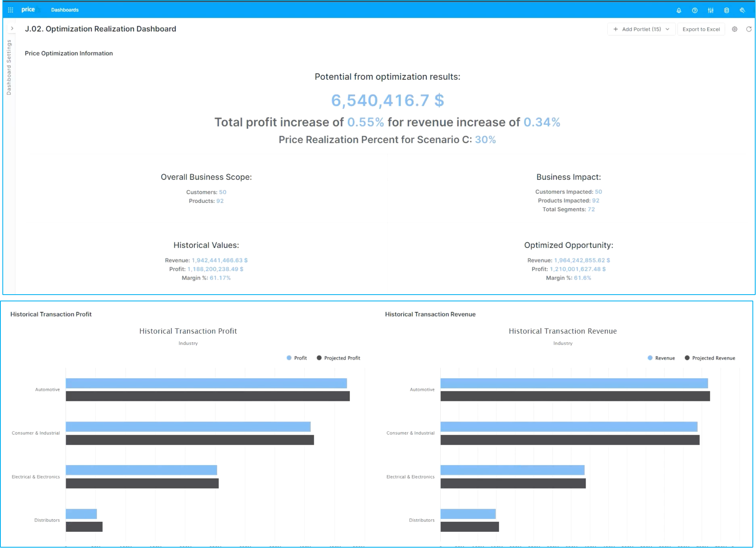
Task: Click the wrench tools icon
Action: [742, 10]
